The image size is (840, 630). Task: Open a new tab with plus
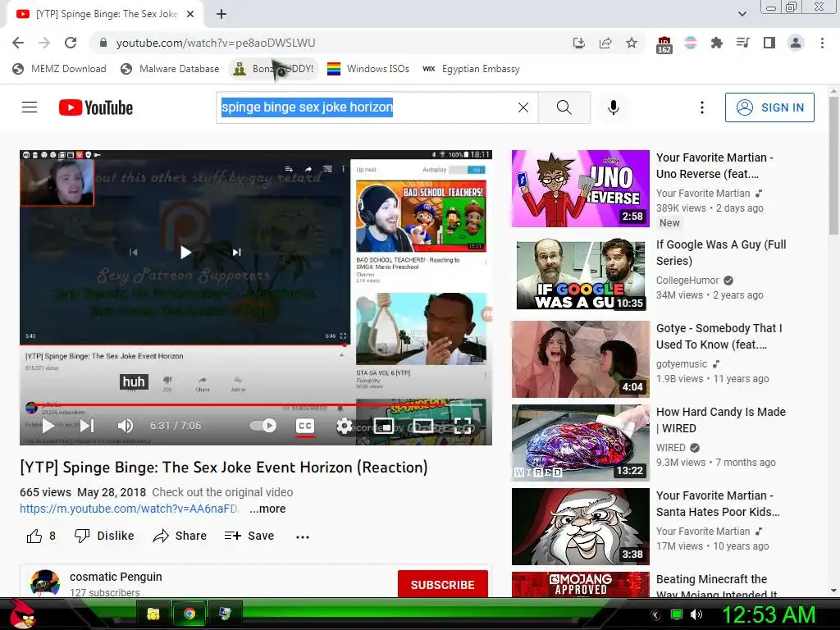click(x=221, y=14)
